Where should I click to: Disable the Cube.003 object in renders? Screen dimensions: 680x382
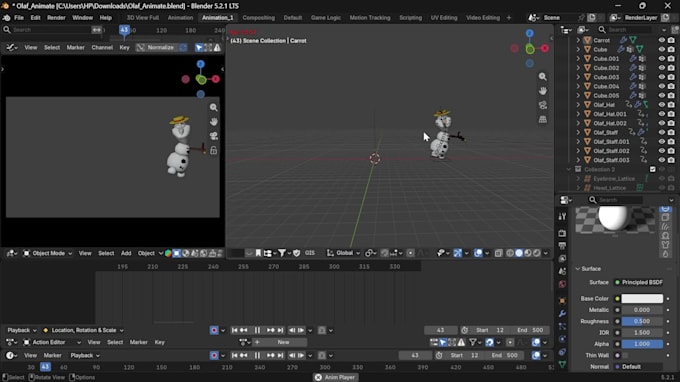(671, 77)
